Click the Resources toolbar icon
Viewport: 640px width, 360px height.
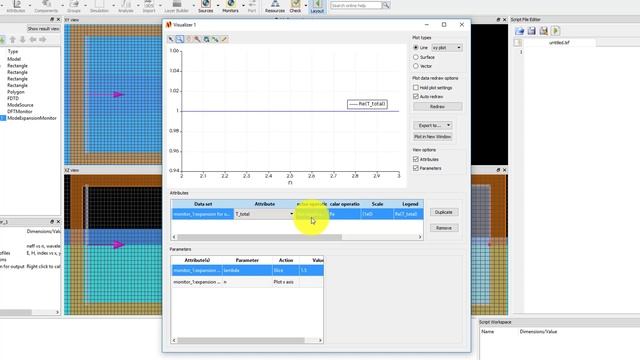[275, 6]
